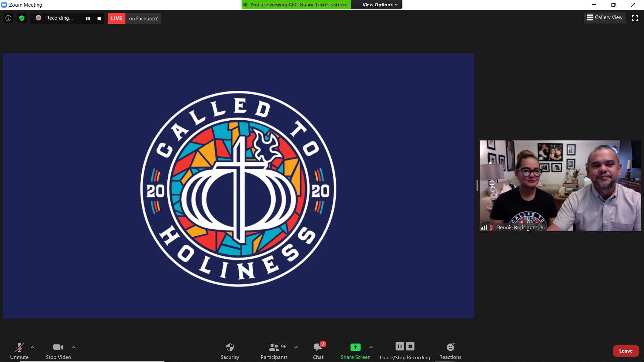Stop the recording from the top bar
The width and height of the screenshot is (644, 362).
[99, 18]
